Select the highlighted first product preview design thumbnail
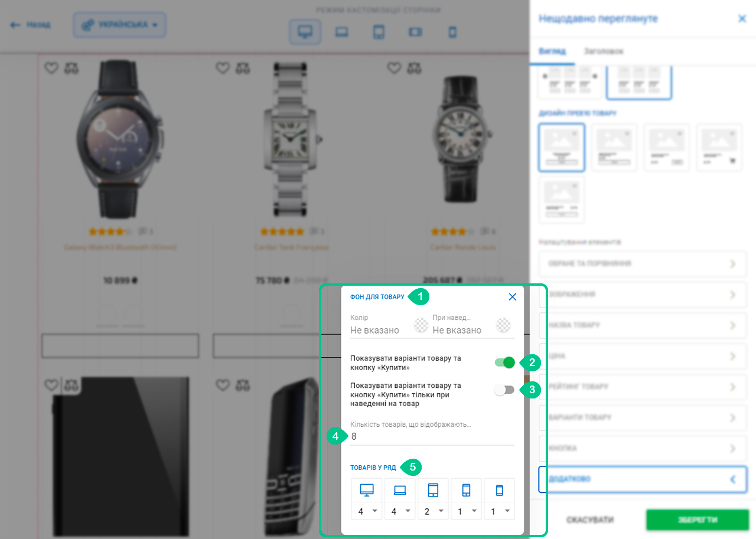 coord(562,148)
